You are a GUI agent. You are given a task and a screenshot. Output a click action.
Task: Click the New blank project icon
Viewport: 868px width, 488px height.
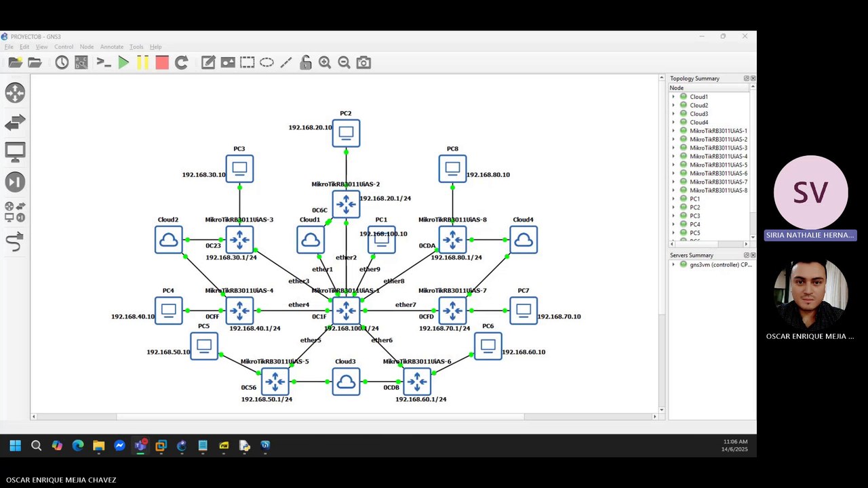15,62
